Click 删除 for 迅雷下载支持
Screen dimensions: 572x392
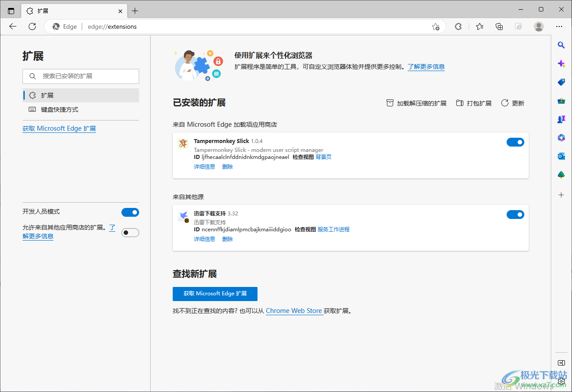pyautogui.click(x=227, y=239)
